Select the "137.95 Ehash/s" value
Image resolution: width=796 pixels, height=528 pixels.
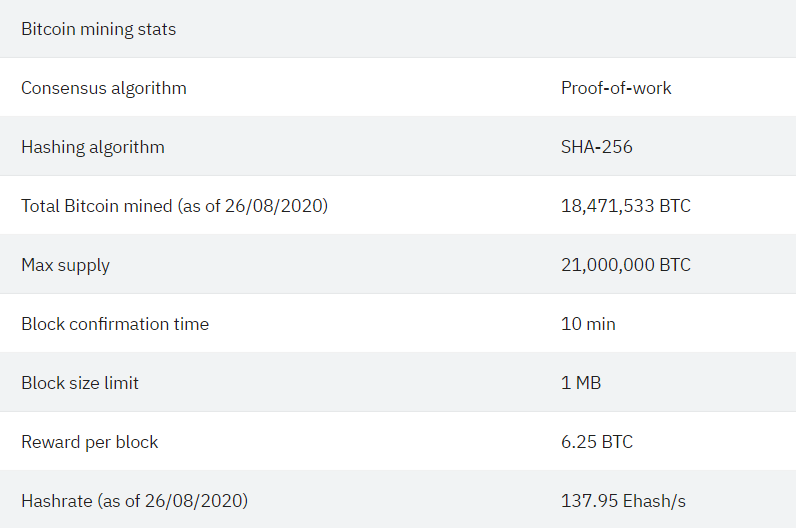623,501
